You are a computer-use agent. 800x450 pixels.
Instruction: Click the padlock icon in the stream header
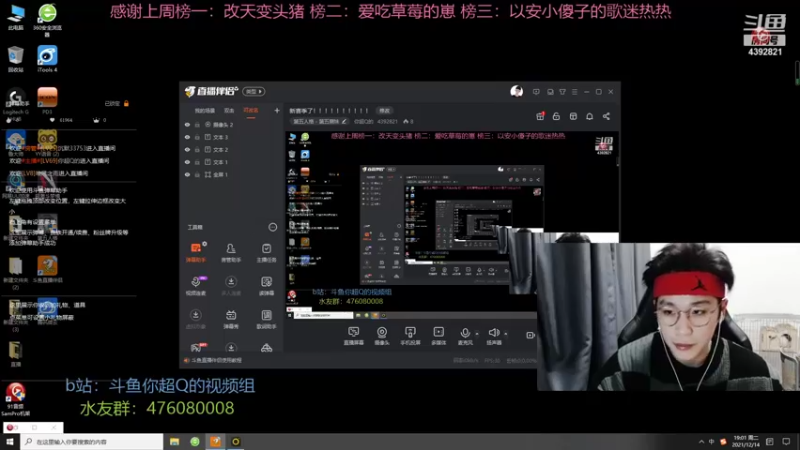click(x=556, y=116)
